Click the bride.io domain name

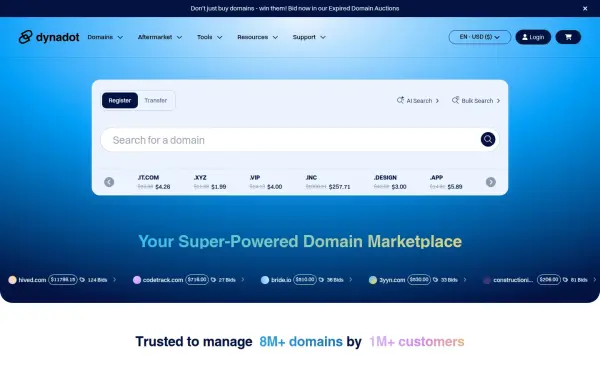pyautogui.click(x=281, y=280)
